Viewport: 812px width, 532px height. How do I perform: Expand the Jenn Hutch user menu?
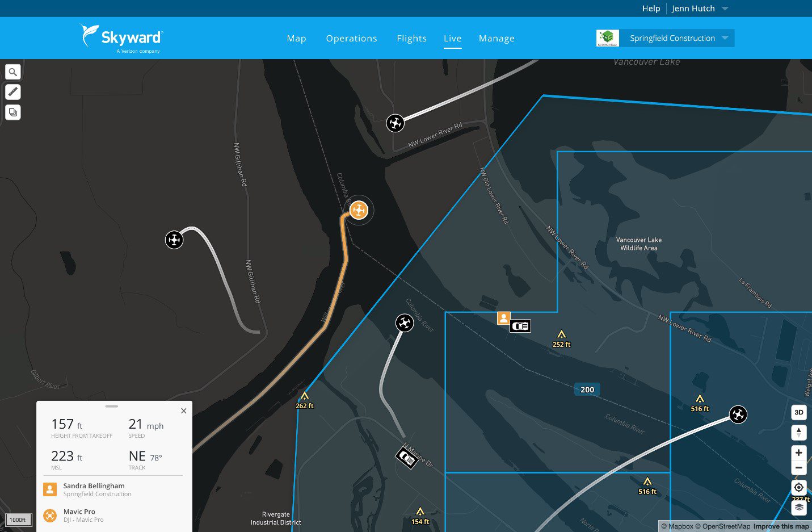pyautogui.click(x=700, y=9)
